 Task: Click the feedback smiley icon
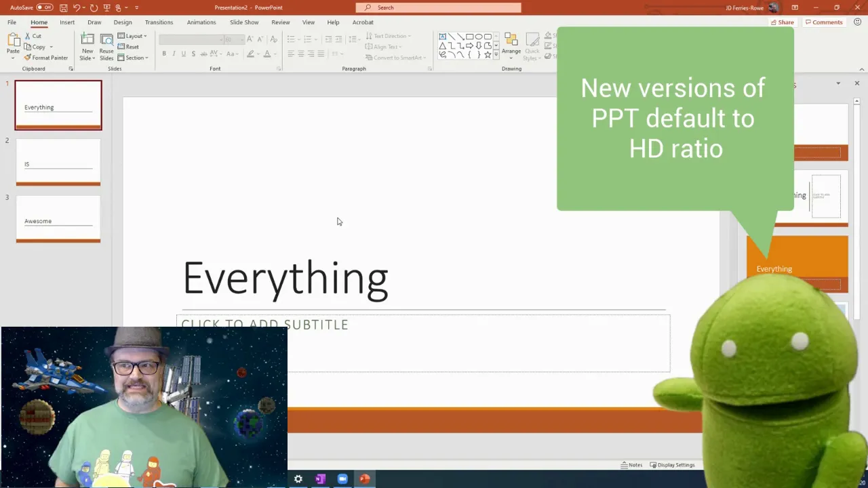[857, 22]
